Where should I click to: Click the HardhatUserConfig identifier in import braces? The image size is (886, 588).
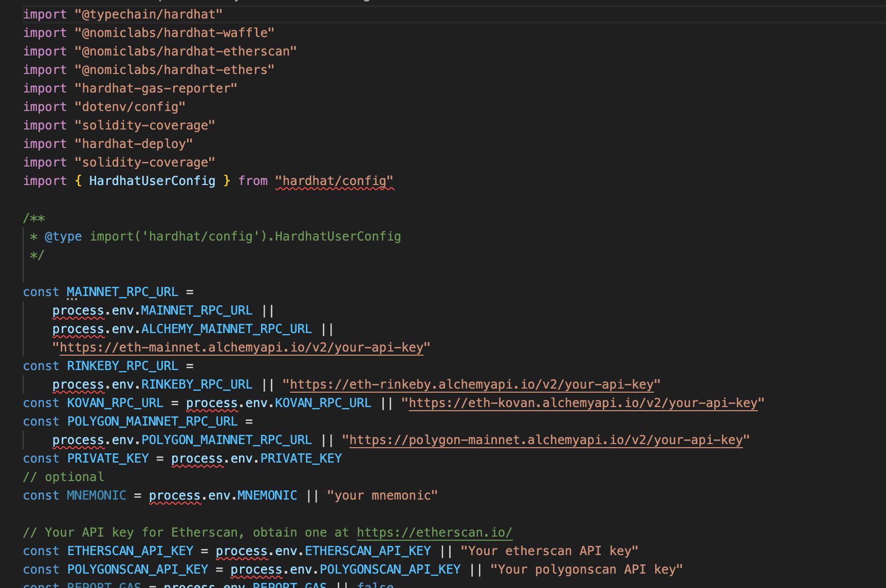coord(152,181)
